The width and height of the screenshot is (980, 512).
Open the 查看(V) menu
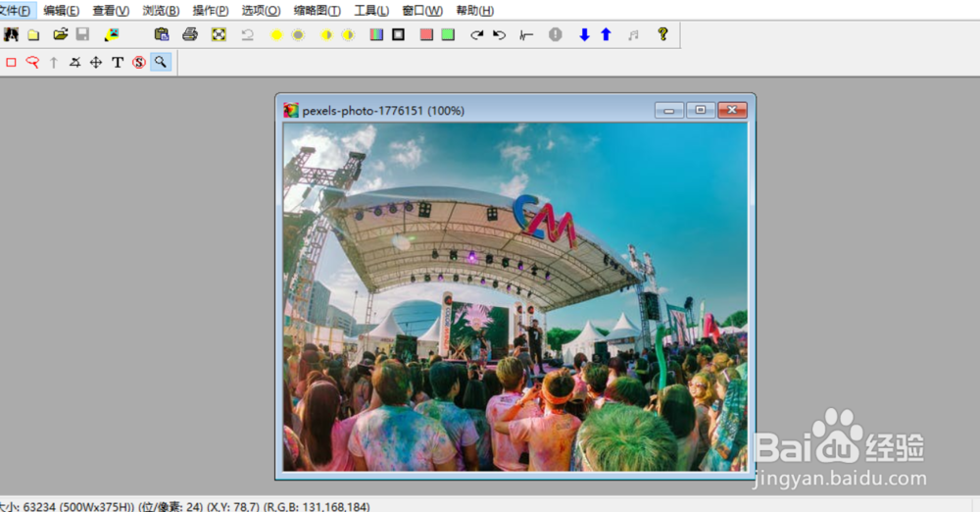111,11
